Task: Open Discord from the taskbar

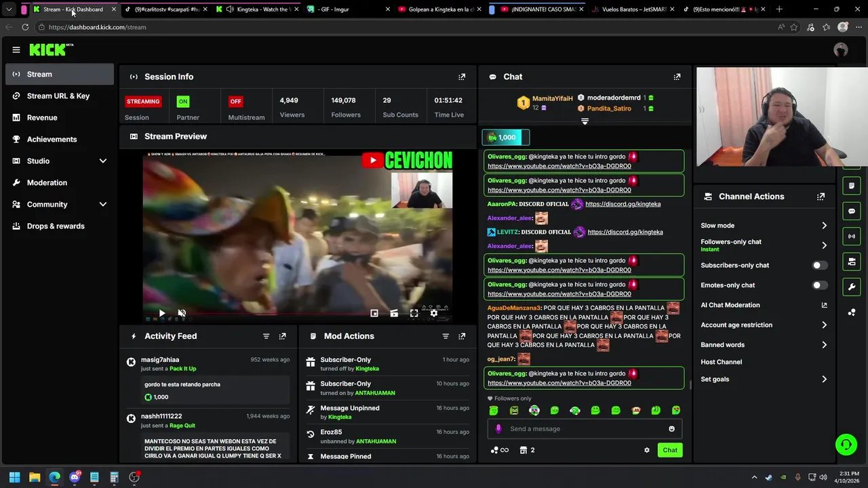Action: (75, 477)
